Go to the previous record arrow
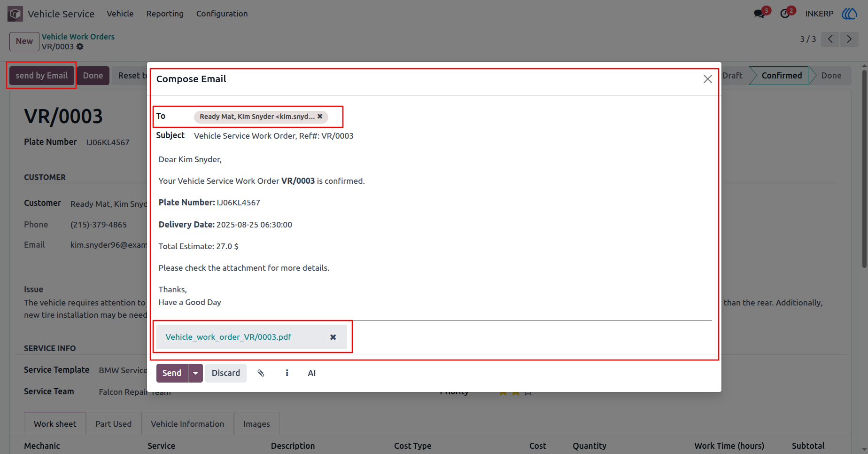The height and width of the screenshot is (454, 868). pyautogui.click(x=830, y=39)
